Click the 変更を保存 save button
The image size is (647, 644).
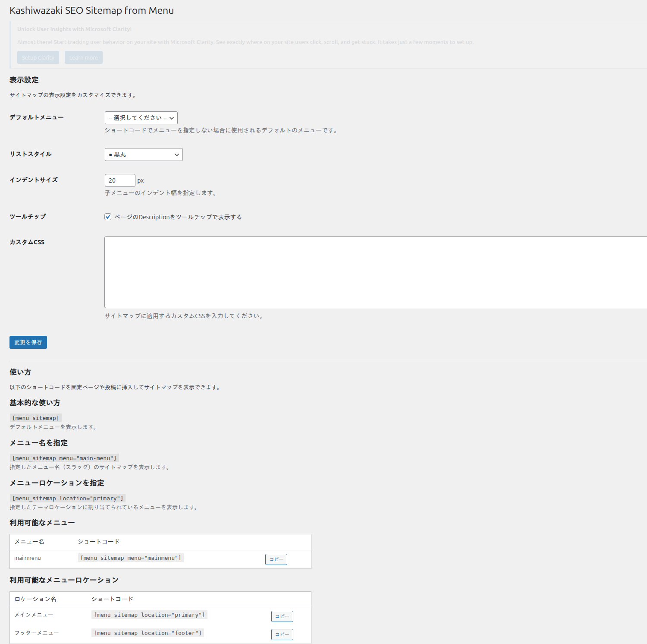pyautogui.click(x=28, y=342)
